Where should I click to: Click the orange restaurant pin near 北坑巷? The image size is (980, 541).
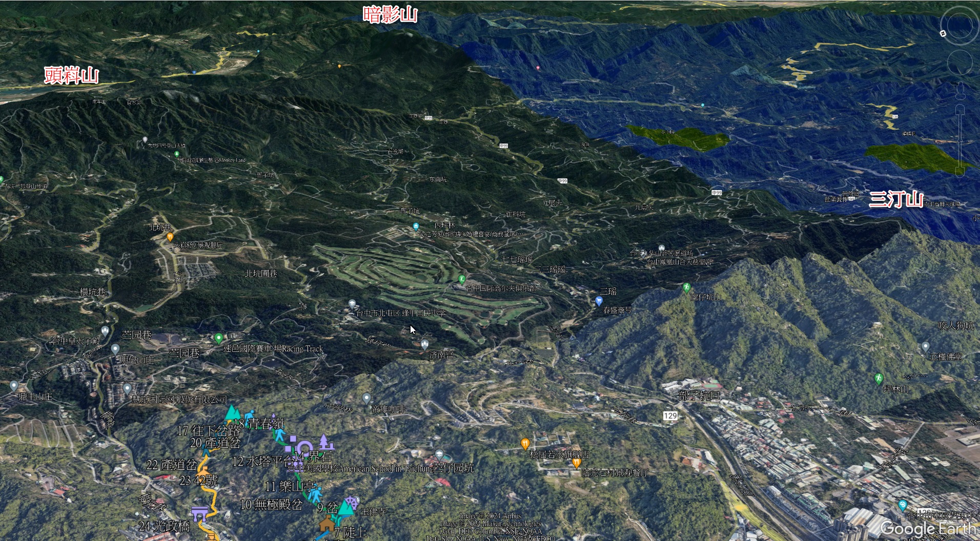170,237
